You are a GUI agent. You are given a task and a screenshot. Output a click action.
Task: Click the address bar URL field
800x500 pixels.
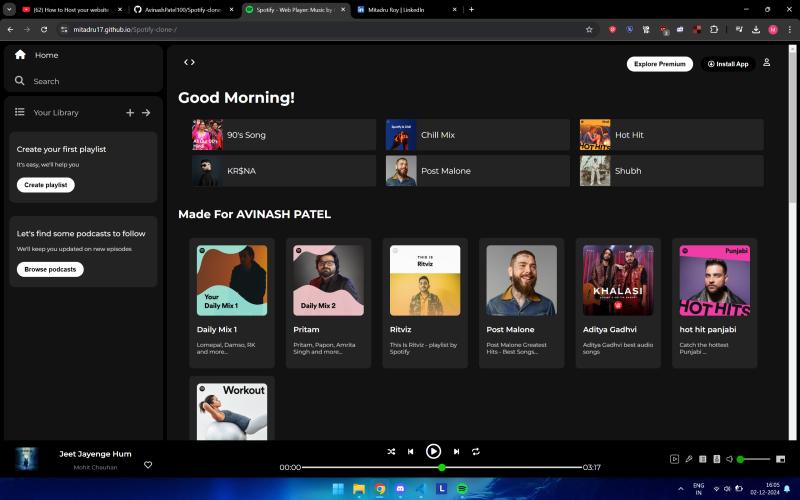(x=327, y=30)
